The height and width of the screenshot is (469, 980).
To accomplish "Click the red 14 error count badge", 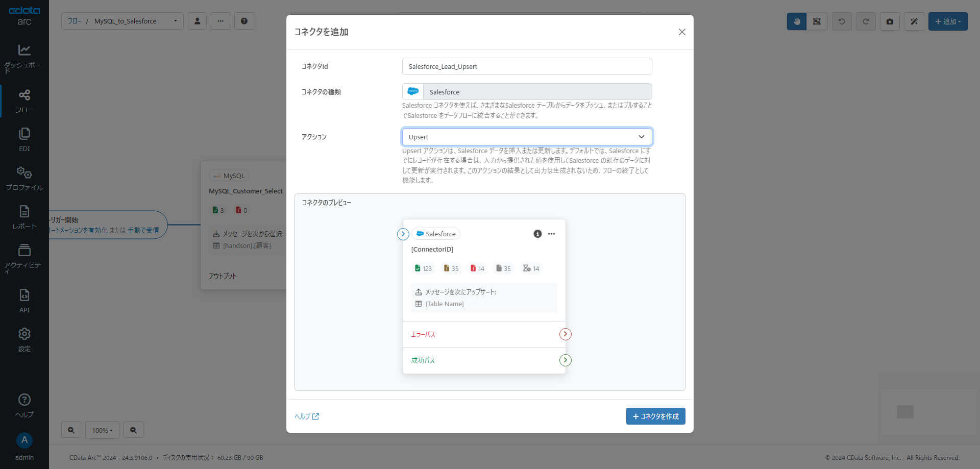I will tap(478, 268).
